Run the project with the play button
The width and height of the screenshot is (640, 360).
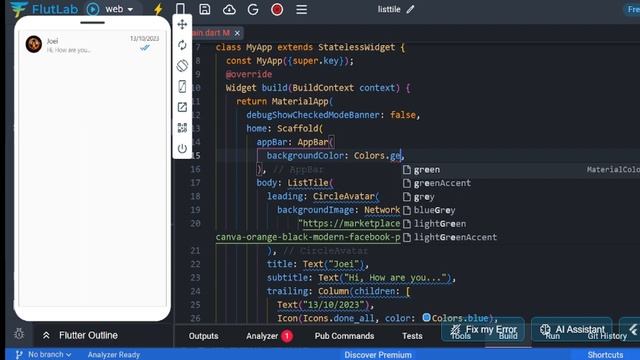coord(93,9)
